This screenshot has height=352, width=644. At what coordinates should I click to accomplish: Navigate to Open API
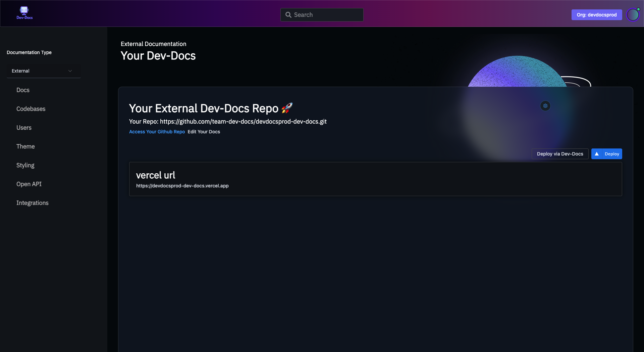(x=29, y=184)
